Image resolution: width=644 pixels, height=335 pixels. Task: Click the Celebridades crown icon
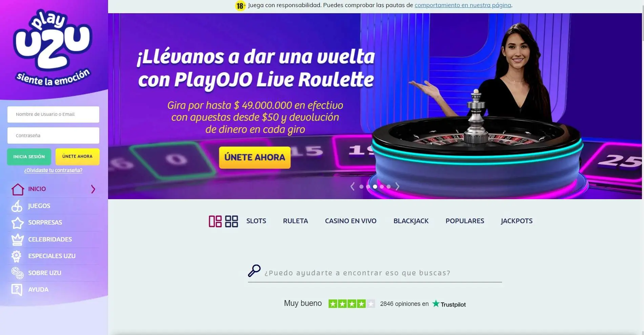click(18, 239)
